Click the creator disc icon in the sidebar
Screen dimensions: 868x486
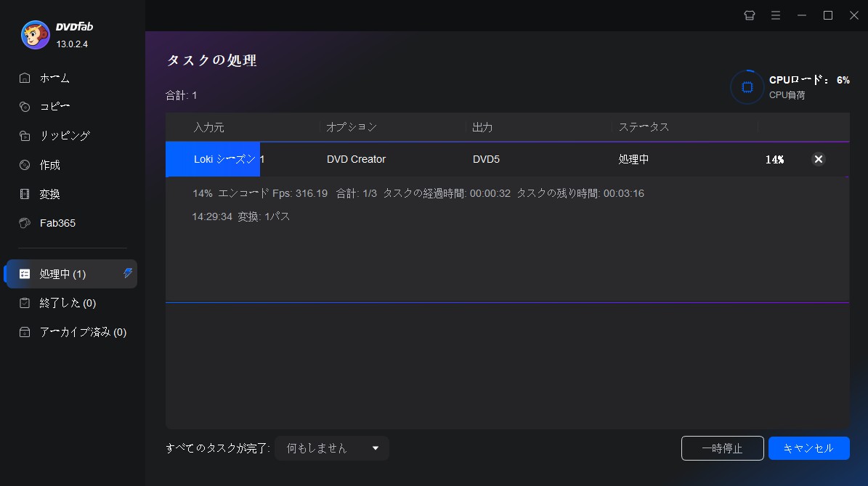click(x=25, y=165)
